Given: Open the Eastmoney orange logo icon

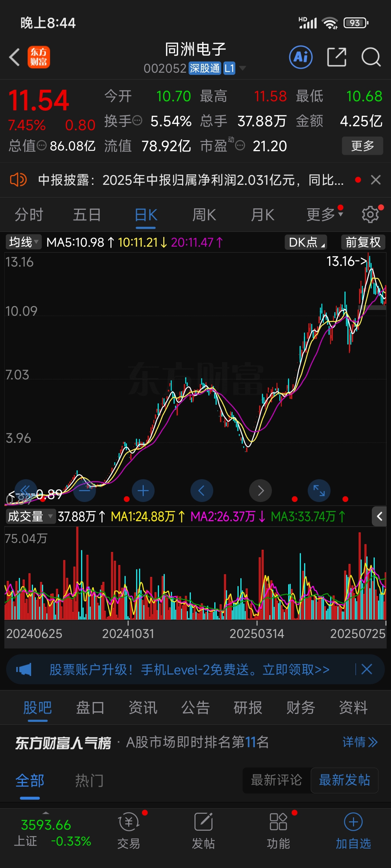Looking at the screenshot, I should (x=39, y=57).
